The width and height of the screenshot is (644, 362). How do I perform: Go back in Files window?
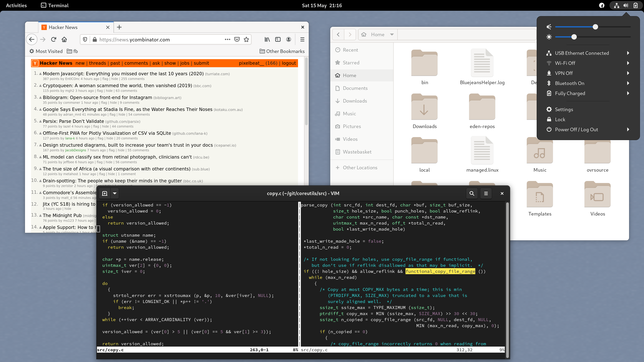[x=338, y=35]
